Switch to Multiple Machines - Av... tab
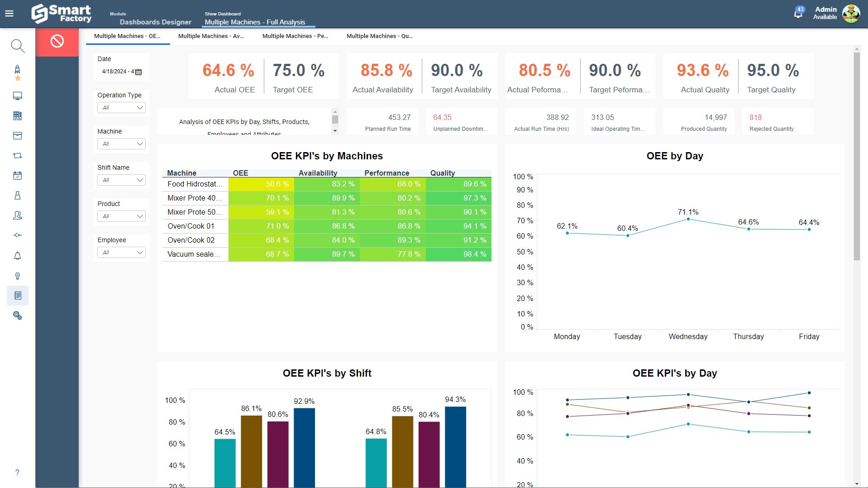 pos(211,36)
